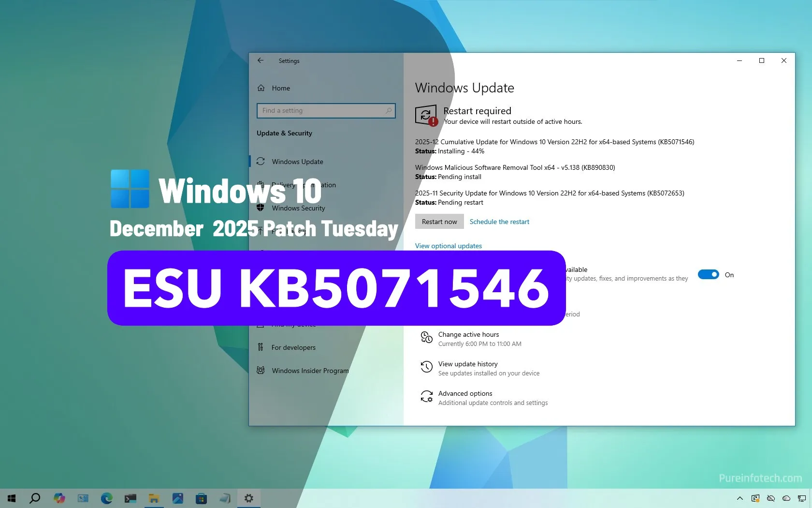The width and height of the screenshot is (812, 508).
Task: Open For developers settings
Action: [x=293, y=347]
